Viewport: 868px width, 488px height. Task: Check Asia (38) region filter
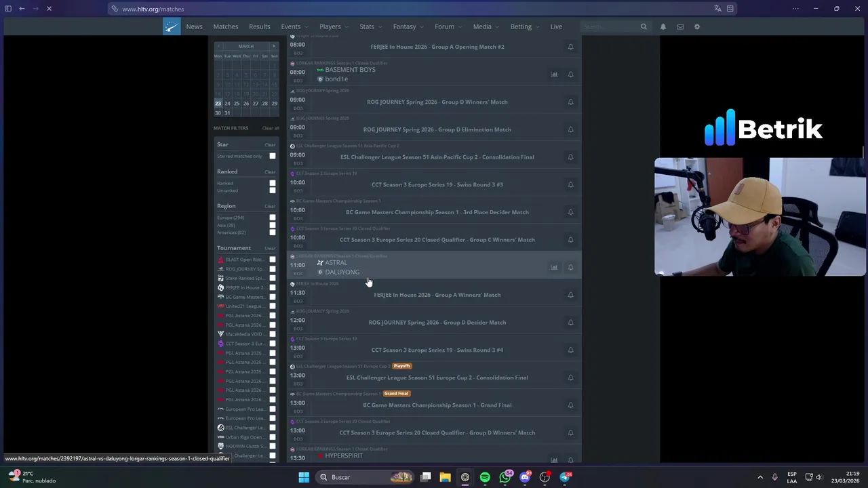pyautogui.click(x=273, y=226)
